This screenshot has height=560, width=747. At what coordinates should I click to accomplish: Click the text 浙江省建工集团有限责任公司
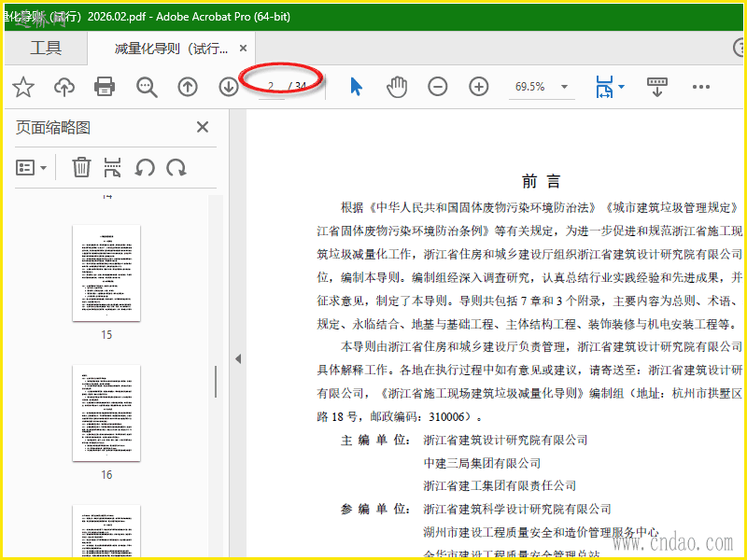click(x=500, y=485)
